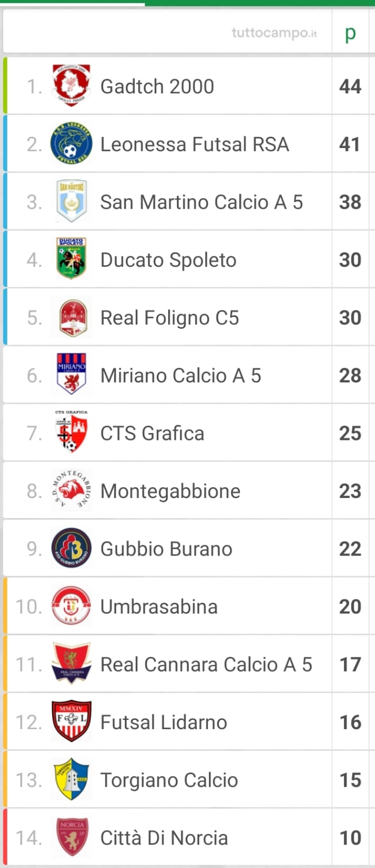Tap the Gubbio Burano round badge
The image size is (375, 868).
(71, 548)
